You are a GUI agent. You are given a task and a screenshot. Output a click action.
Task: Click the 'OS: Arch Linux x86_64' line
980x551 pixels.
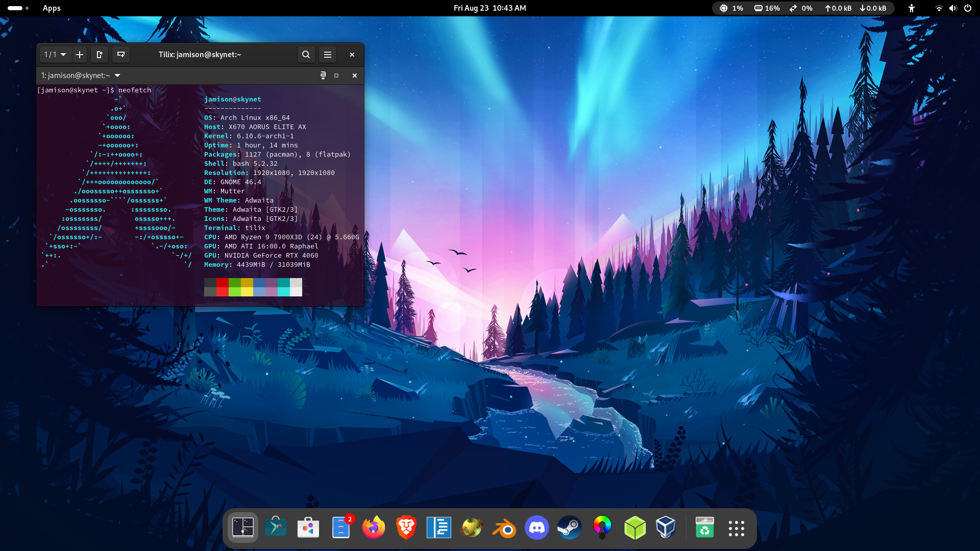(x=247, y=118)
